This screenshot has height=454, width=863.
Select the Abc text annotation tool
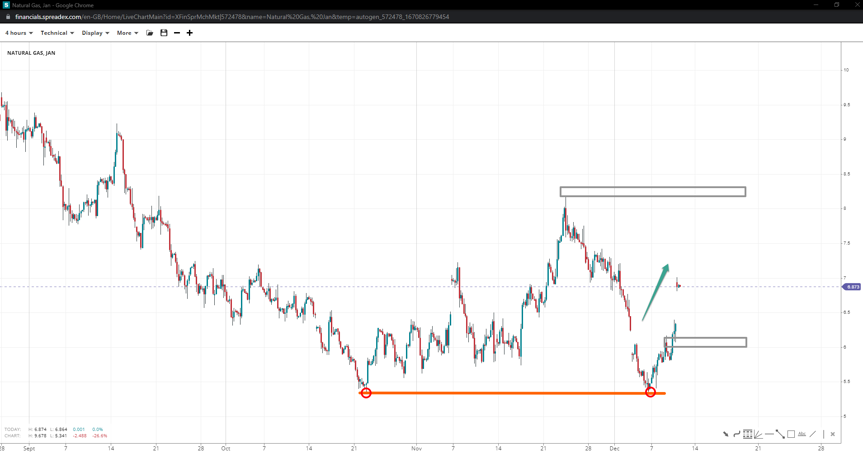[802, 434]
